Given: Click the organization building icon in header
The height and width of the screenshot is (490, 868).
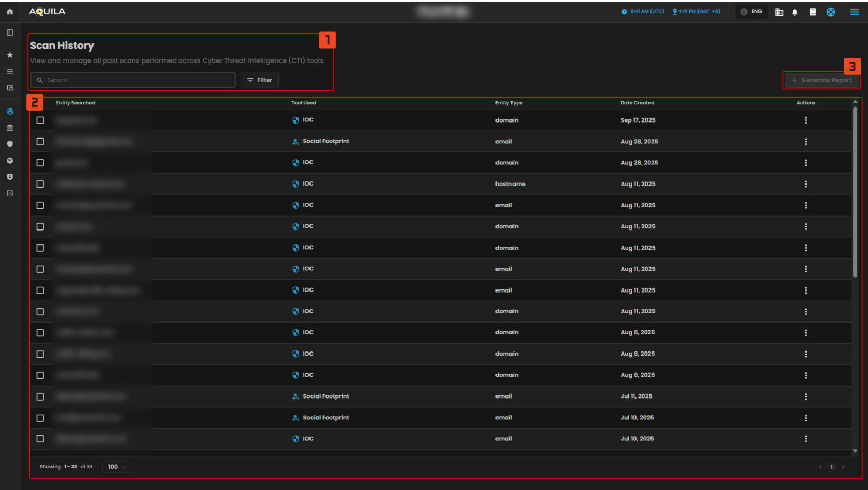Looking at the screenshot, I should 779,12.
